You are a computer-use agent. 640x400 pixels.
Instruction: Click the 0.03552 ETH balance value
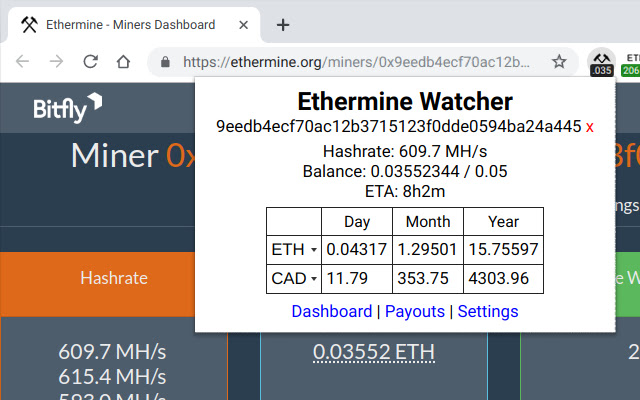pos(373,352)
